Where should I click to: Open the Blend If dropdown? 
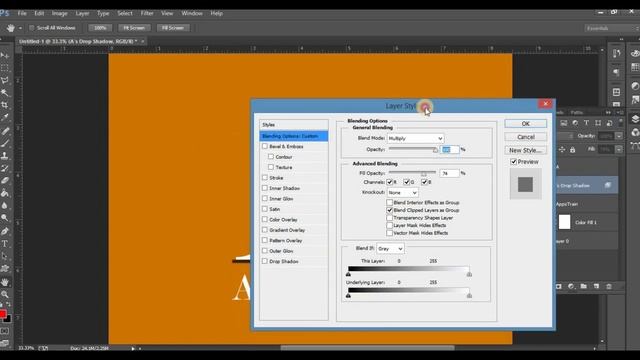390,249
